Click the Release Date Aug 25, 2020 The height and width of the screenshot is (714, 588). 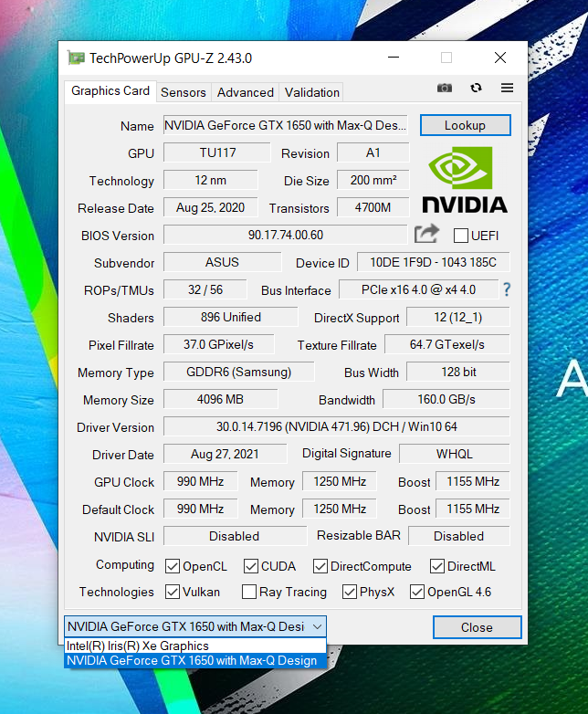pos(210,207)
